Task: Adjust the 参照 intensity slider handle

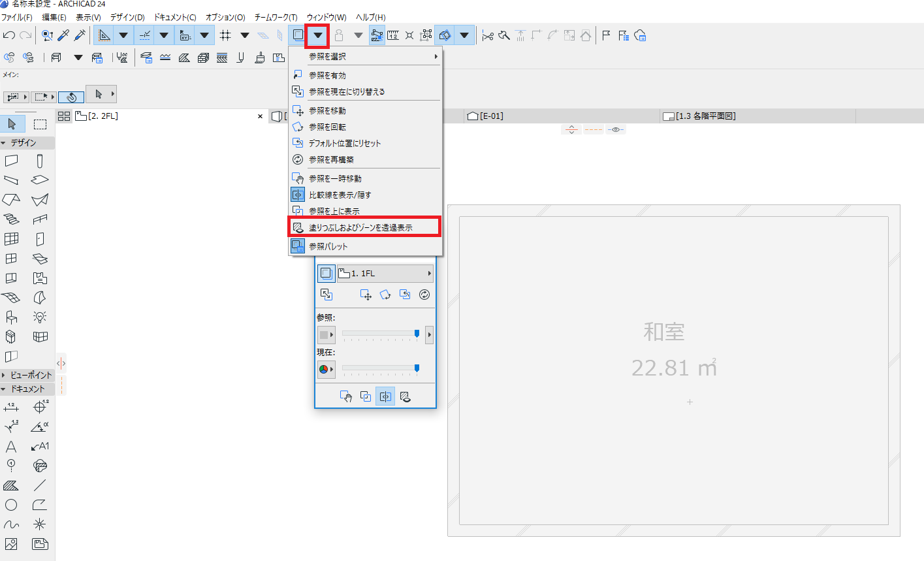Action: pos(417,334)
